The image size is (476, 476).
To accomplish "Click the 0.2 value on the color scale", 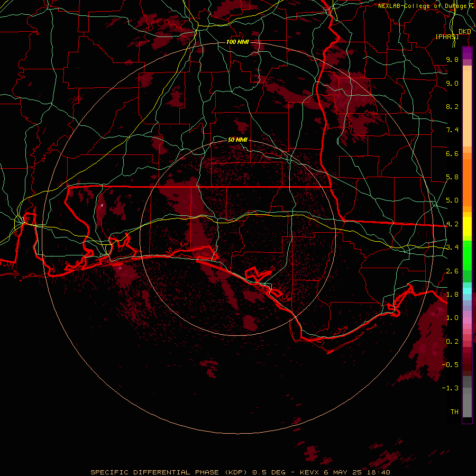I will (452, 342).
